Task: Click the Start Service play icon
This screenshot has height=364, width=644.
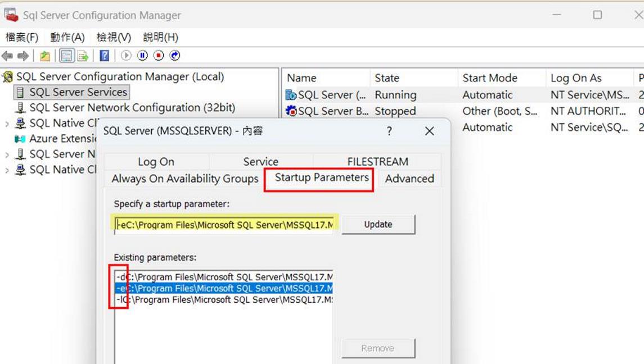Action: [x=126, y=56]
